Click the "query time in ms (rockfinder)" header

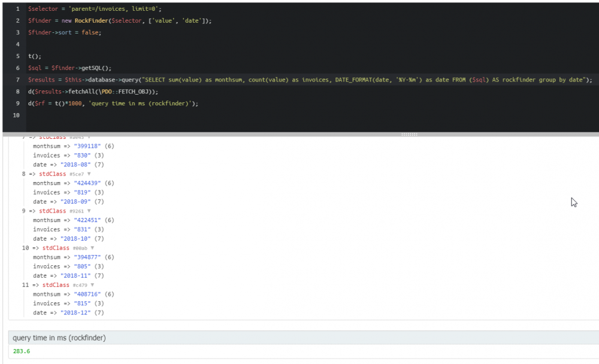tap(59, 338)
